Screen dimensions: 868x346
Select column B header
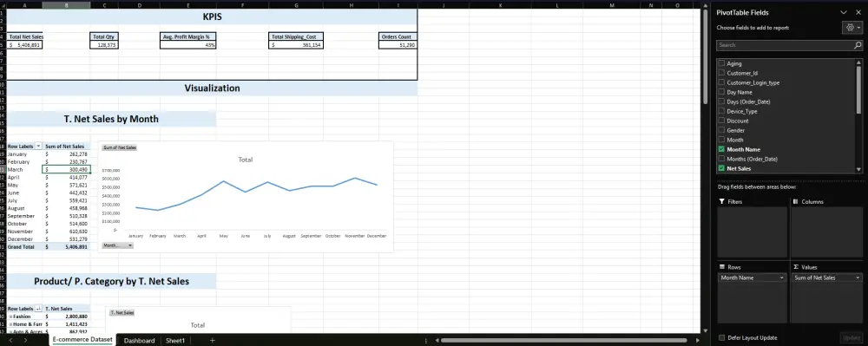click(x=67, y=5)
